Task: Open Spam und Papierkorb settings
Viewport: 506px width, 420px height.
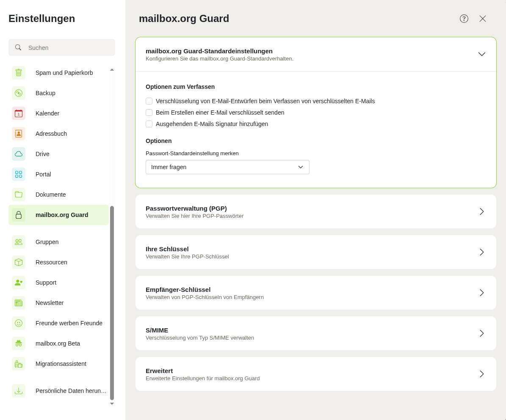Action: (59, 73)
